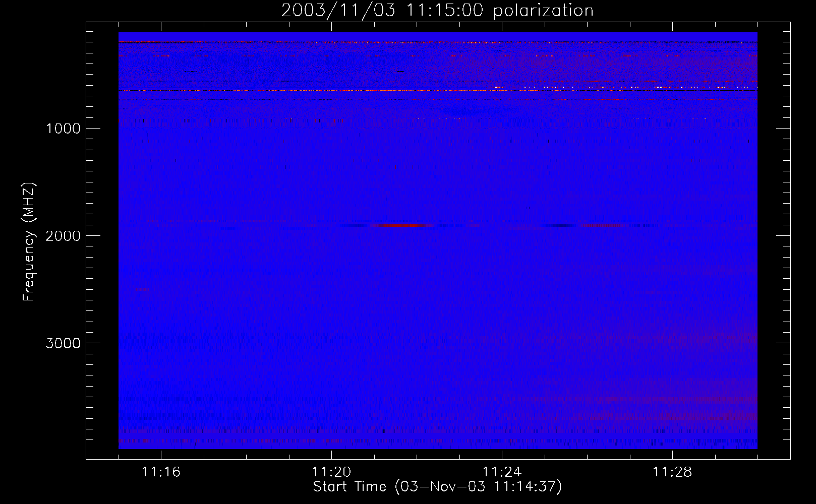Click the 11:16 time tick label

tap(161, 472)
